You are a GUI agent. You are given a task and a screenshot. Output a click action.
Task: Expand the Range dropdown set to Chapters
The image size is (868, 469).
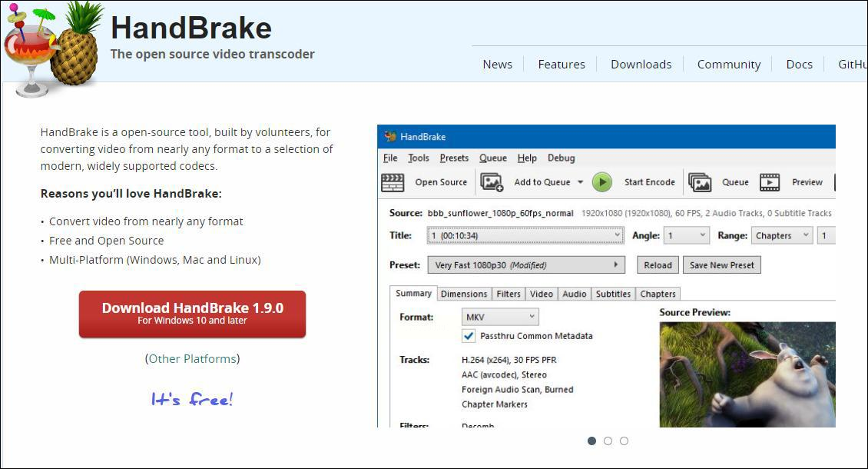(781, 235)
